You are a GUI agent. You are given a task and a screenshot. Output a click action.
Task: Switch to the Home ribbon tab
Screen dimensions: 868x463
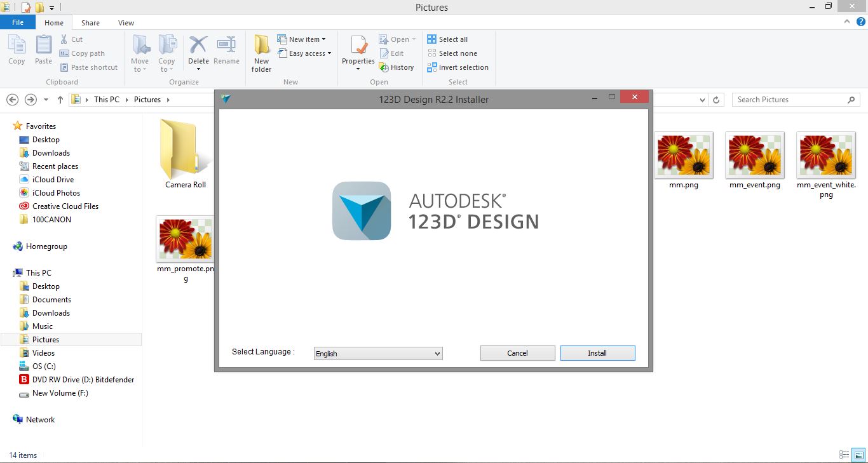click(x=54, y=23)
